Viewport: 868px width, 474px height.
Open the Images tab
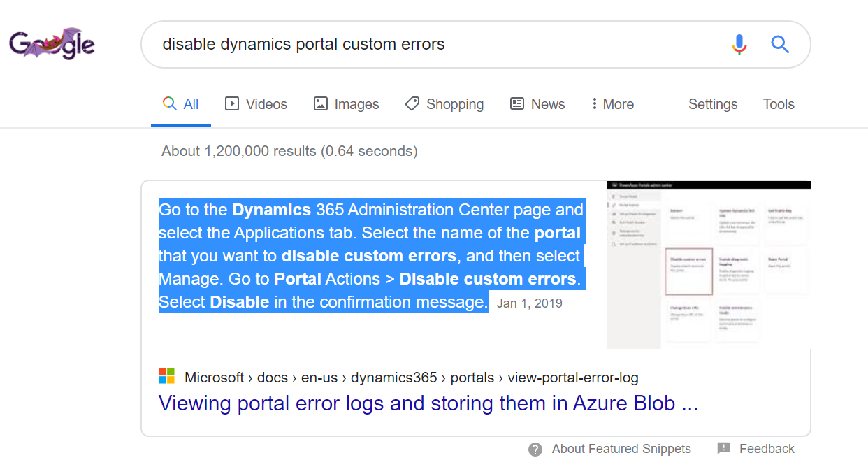pos(346,104)
